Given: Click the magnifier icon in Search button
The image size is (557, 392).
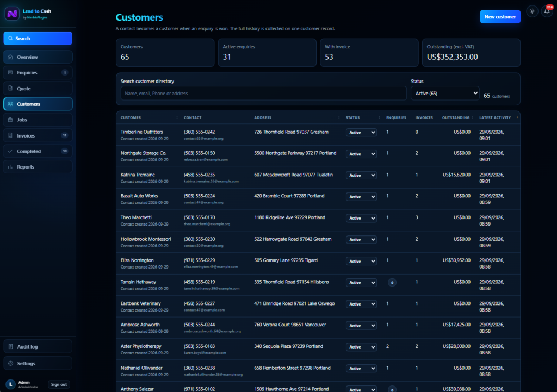Looking at the screenshot, I should [x=10, y=39].
